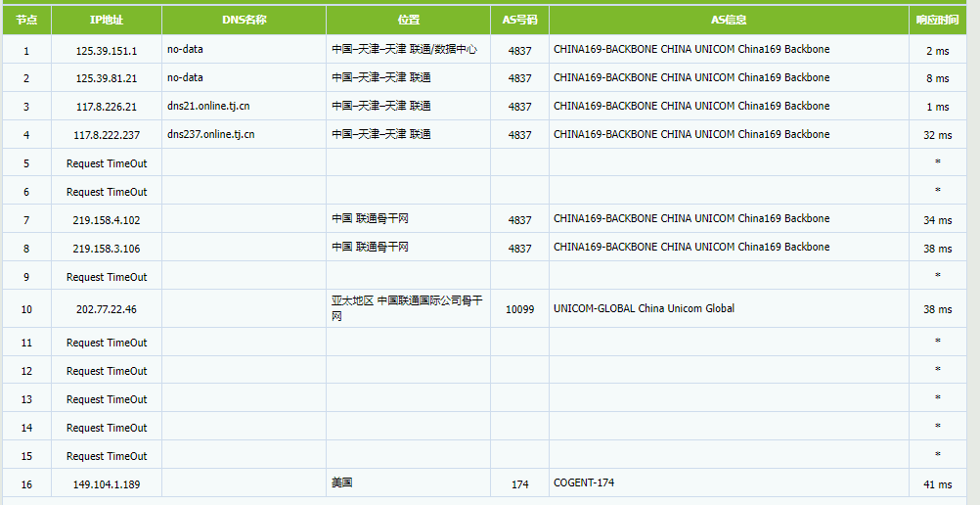Click no-data in the 125.39.151.1 row
Screen dimensions: 980x505
[185, 50]
